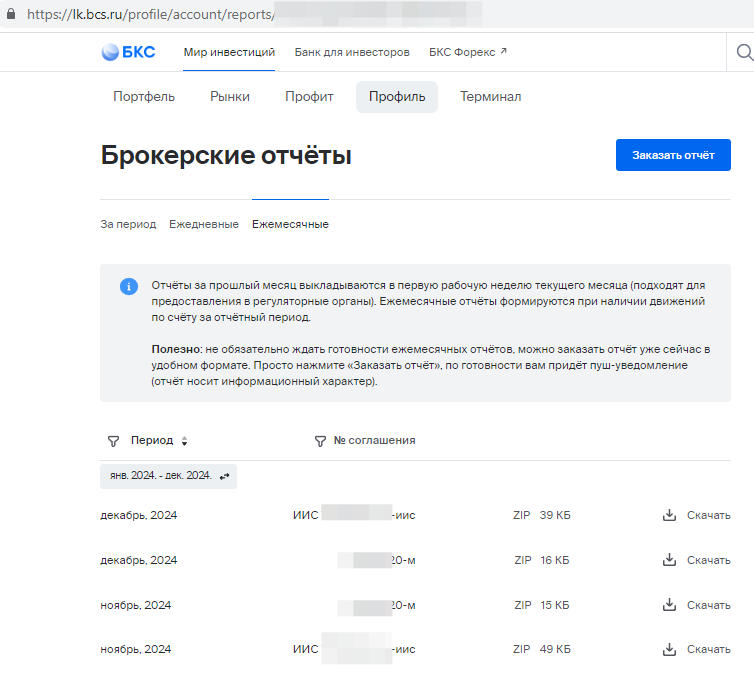Click the BKS logo
Viewport: 754px width, 680px height.
coord(128,52)
